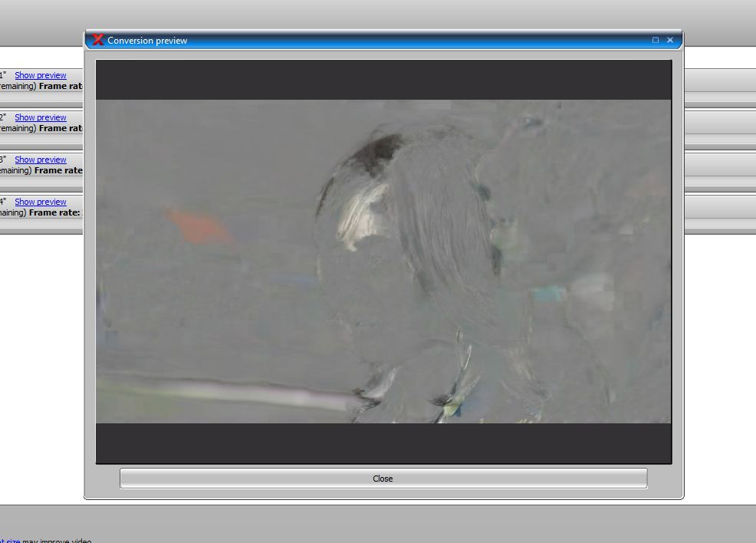
Task: Click the blue size link at bottom left
Action: tap(9, 541)
